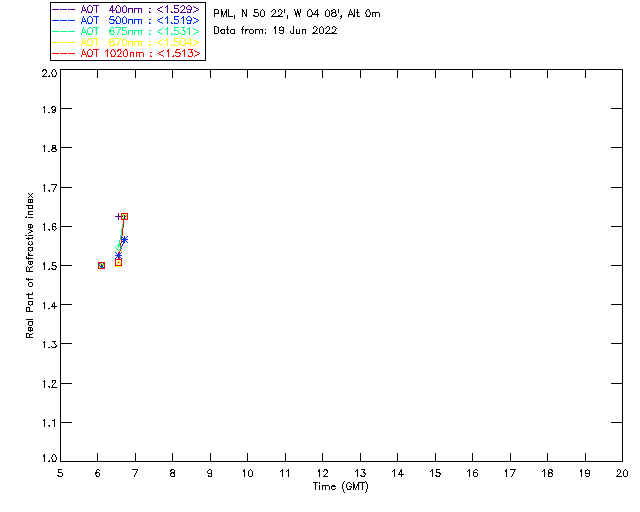Click the green diamond data marker
Screen dimensions: 640x512
tap(118, 247)
